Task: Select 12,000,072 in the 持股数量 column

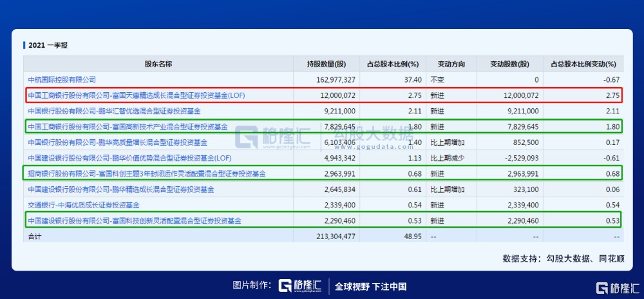Action: click(337, 95)
